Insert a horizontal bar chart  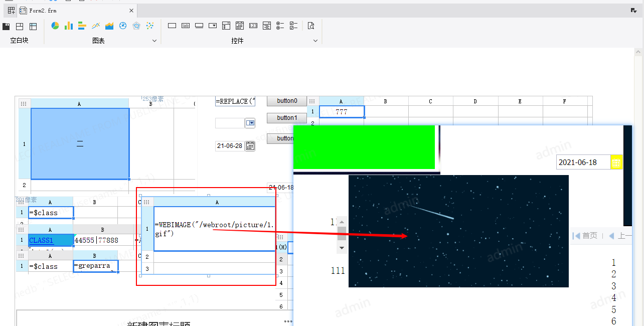tap(82, 26)
